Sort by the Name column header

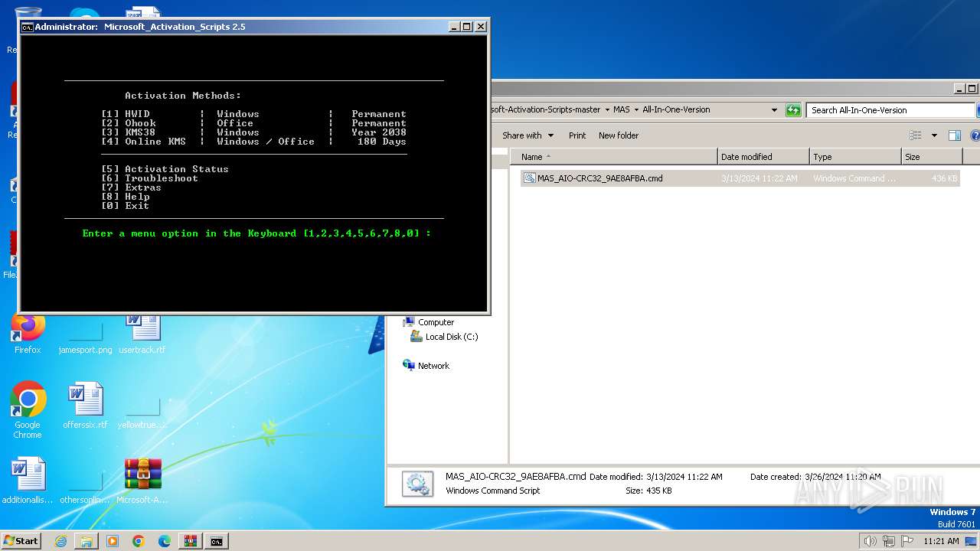pyautogui.click(x=614, y=157)
